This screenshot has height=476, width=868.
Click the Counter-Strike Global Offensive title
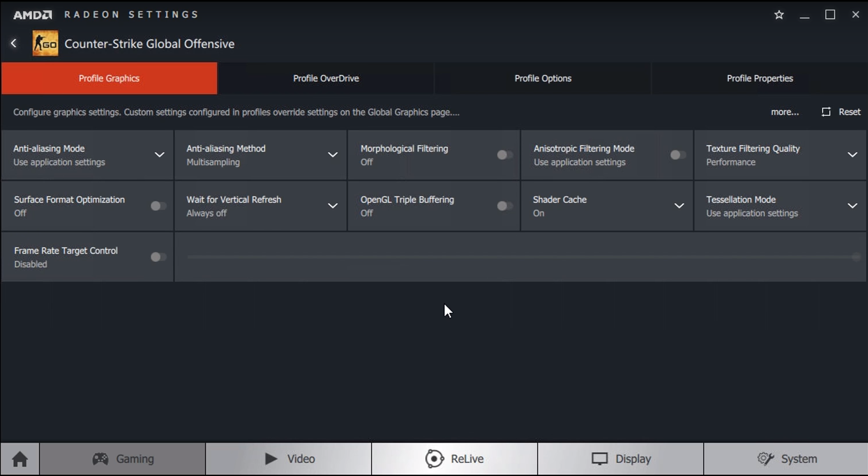149,44
